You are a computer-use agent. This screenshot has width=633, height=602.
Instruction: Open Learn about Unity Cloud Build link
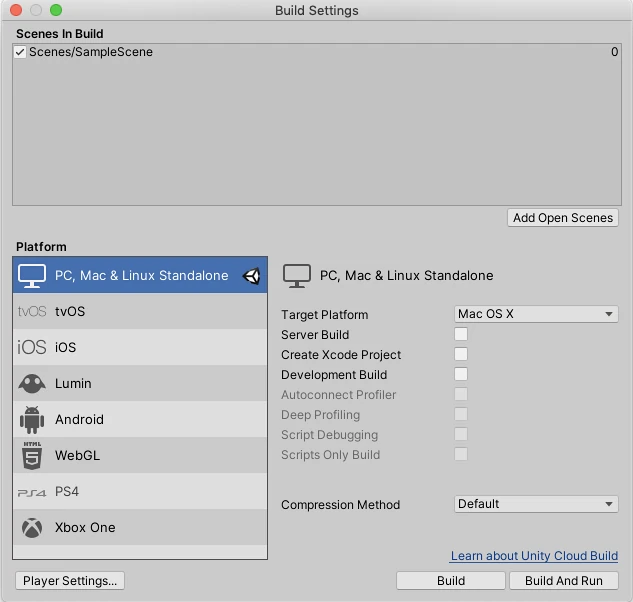point(534,556)
